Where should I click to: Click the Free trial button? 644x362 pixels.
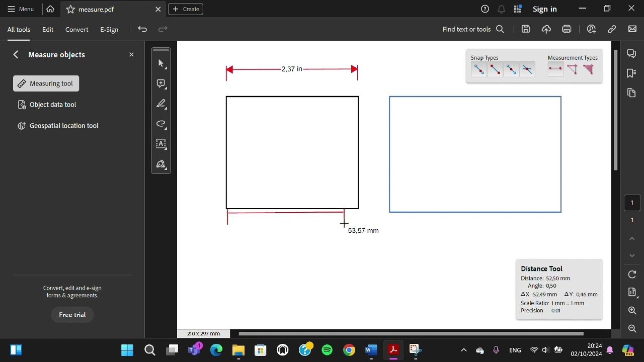[72, 315]
